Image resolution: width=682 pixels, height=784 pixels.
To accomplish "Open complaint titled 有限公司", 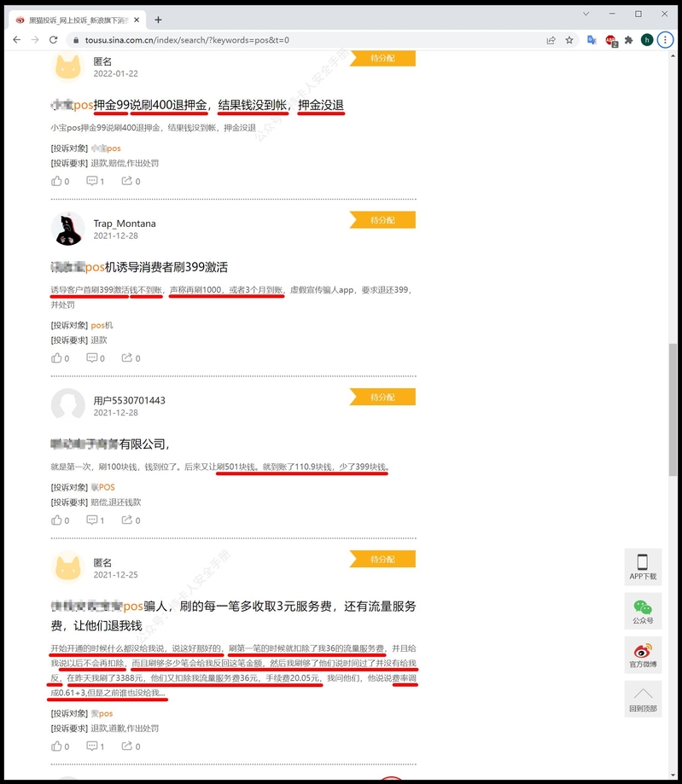I will 110,444.
